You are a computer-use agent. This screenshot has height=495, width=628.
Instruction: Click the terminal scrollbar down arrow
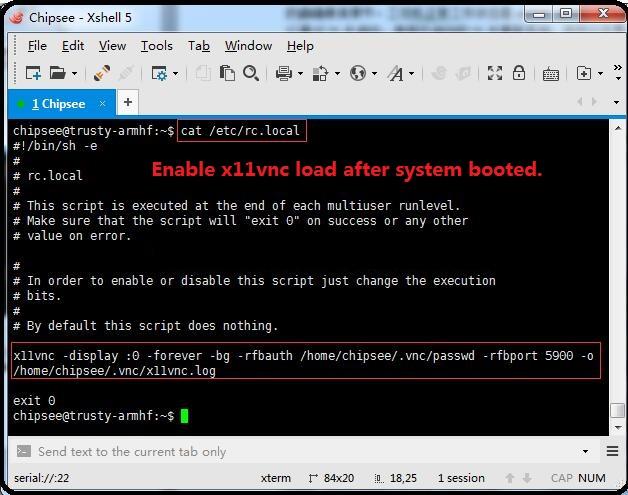(618, 428)
